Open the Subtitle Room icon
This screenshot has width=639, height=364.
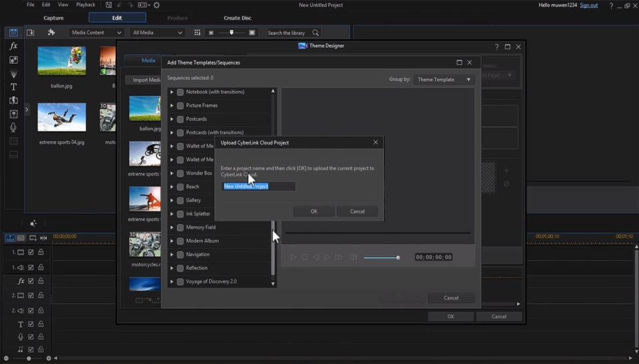(13, 155)
